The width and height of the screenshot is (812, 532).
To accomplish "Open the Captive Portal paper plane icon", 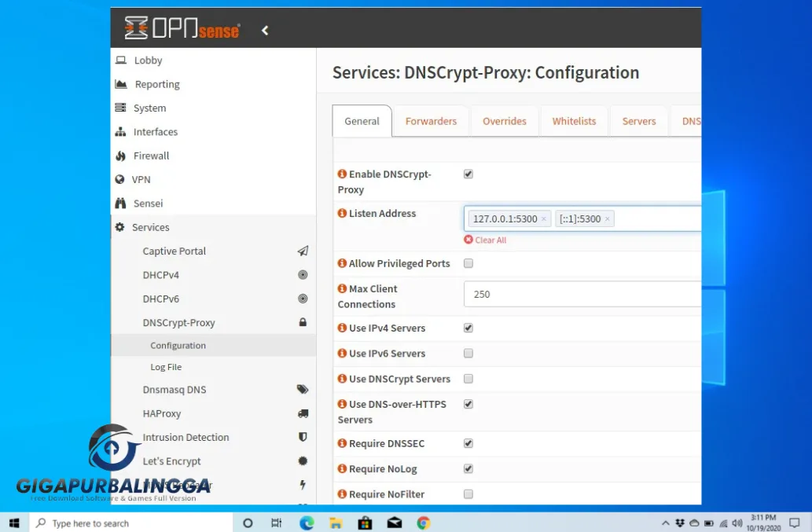I will [303, 251].
